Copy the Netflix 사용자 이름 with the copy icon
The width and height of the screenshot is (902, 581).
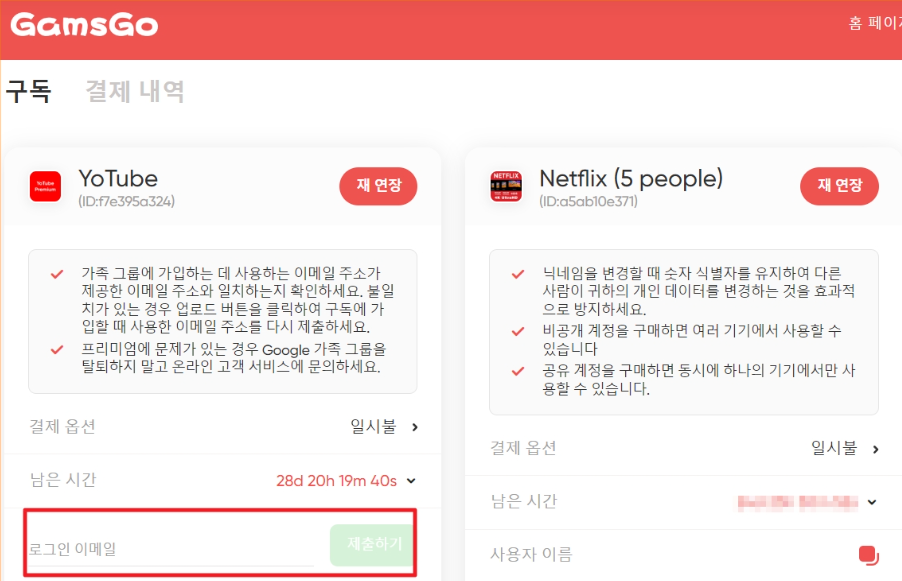[x=869, y=555]
